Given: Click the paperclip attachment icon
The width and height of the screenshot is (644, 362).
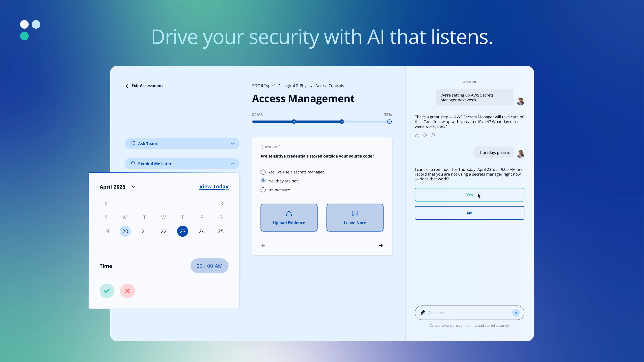Looking at the screenshot, I should (x=423, y=313).
